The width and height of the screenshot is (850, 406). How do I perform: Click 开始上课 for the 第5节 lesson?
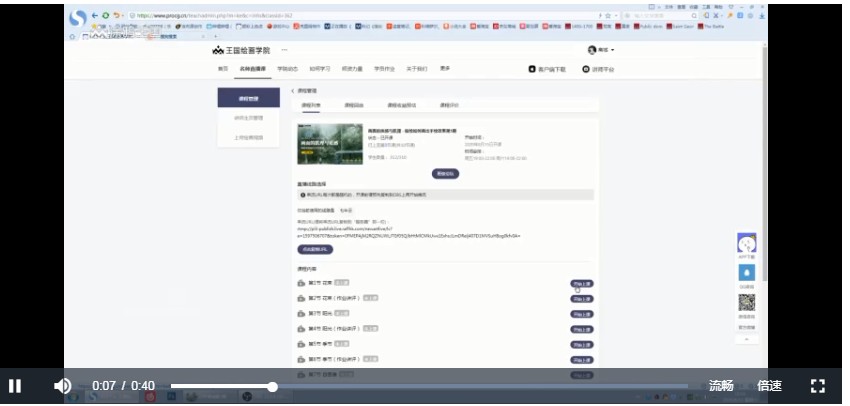[582, 345]
